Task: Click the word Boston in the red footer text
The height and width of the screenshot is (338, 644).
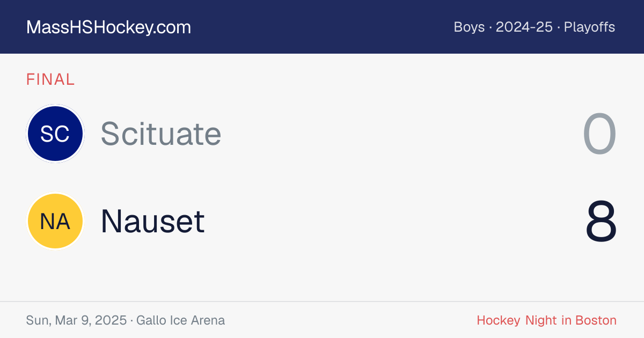Action: pos(596,321)
